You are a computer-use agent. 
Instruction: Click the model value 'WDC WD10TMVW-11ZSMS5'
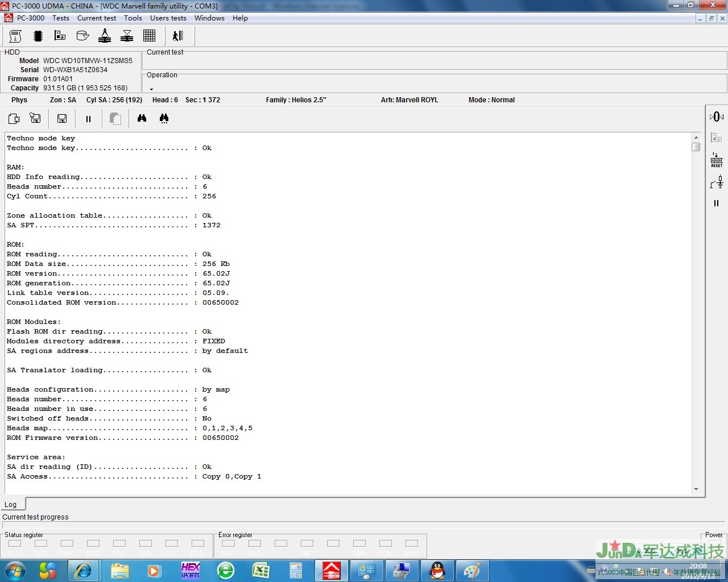pos(88,61)
